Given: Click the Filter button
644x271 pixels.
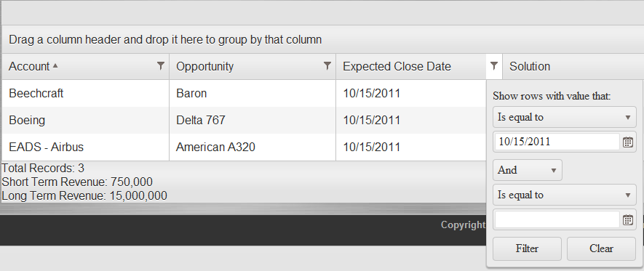Looking at the screenshot, I should 527,248.
